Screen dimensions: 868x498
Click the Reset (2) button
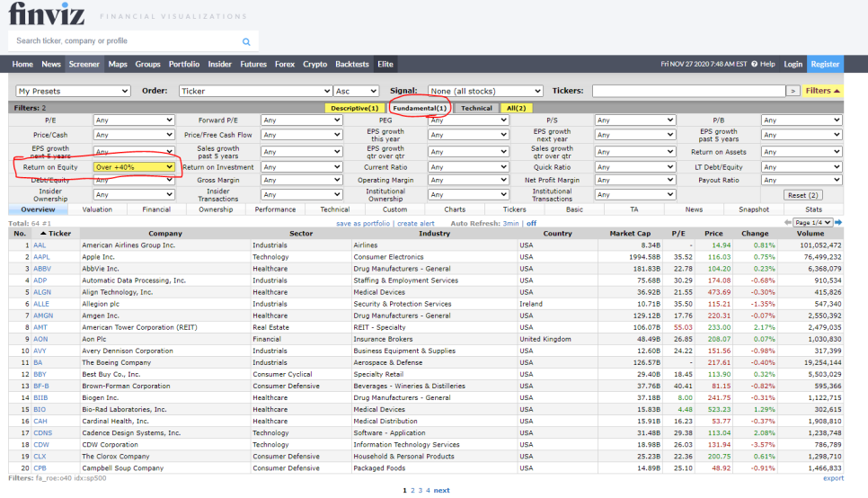(x=802, y=195)
